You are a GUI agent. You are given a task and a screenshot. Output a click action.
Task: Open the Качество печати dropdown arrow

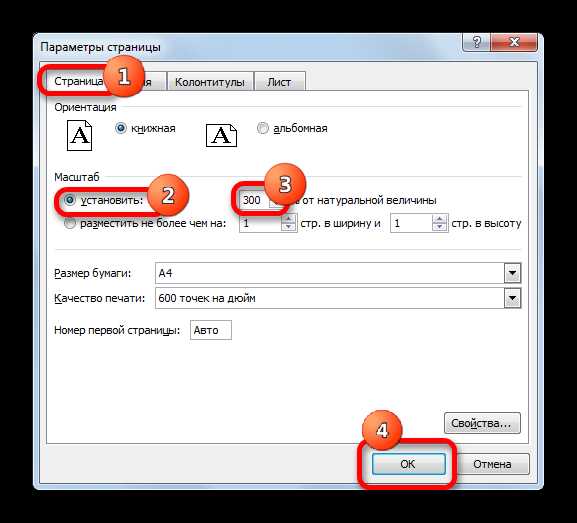coord(512,298)
